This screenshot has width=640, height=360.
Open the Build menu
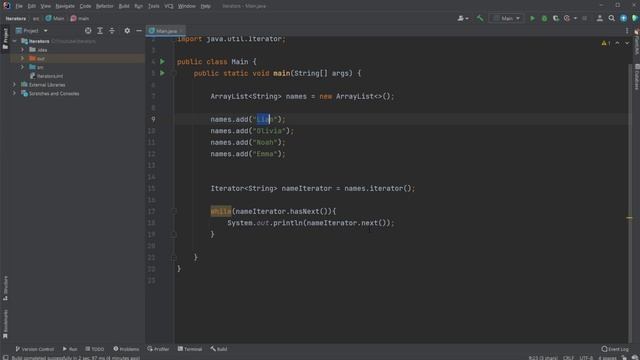tap(124, 6)
